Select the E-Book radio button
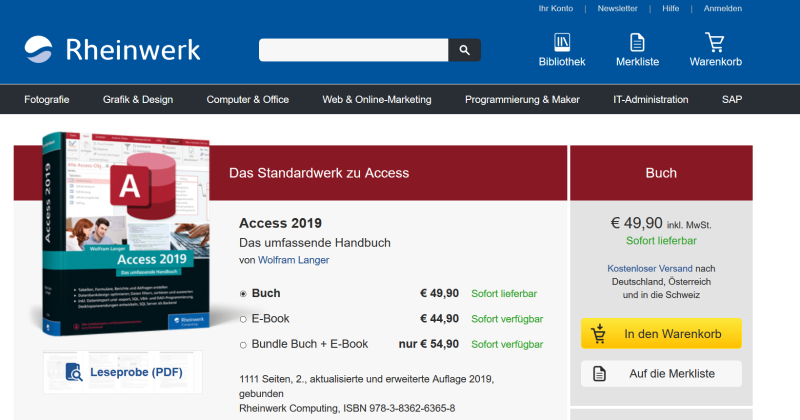This screenshot has width=800, height=420. click(243, 319)
